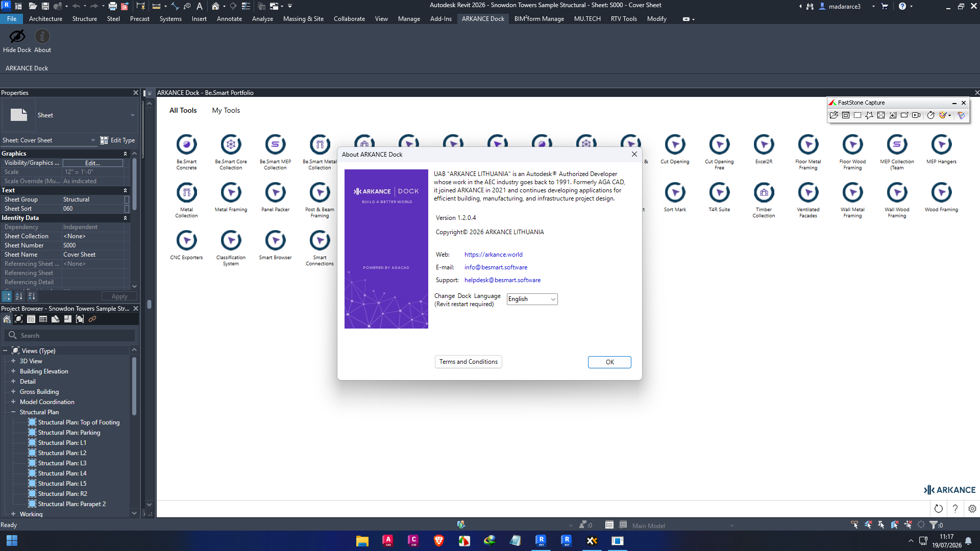This screenshot has height=551, width=980.
Task: Expand the Model Coordination tree node
Action: pyautogui.click(x=13, y=402)
